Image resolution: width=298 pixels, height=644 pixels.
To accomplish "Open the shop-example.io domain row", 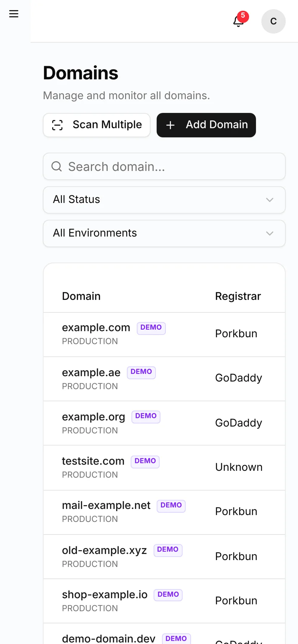I will 164,601.
